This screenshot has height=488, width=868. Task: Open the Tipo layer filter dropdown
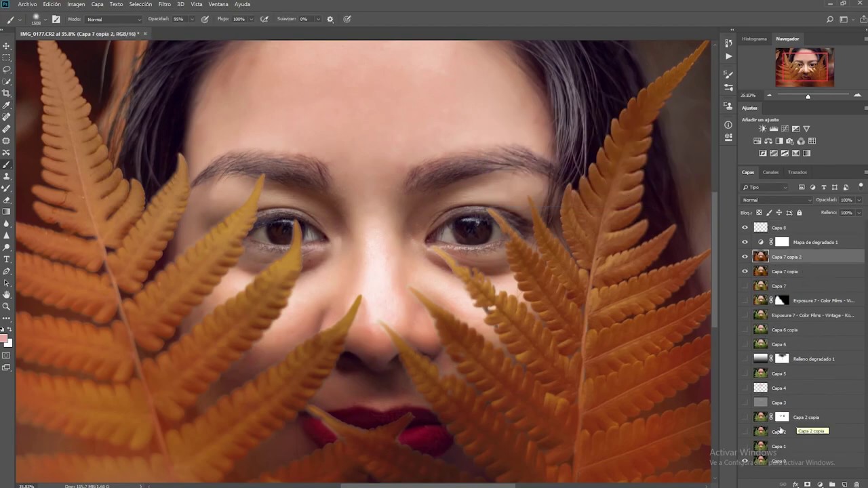[x=765, y=187]
